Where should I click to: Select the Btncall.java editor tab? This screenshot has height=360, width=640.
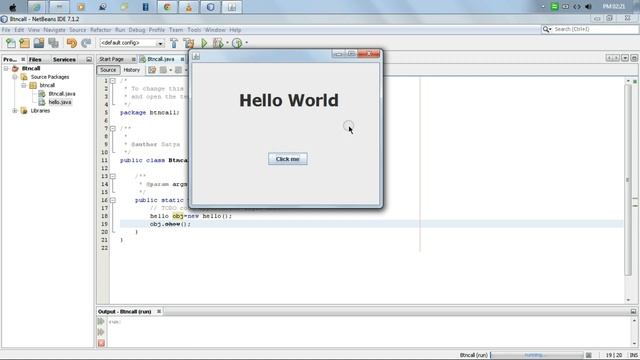point(161,60)
